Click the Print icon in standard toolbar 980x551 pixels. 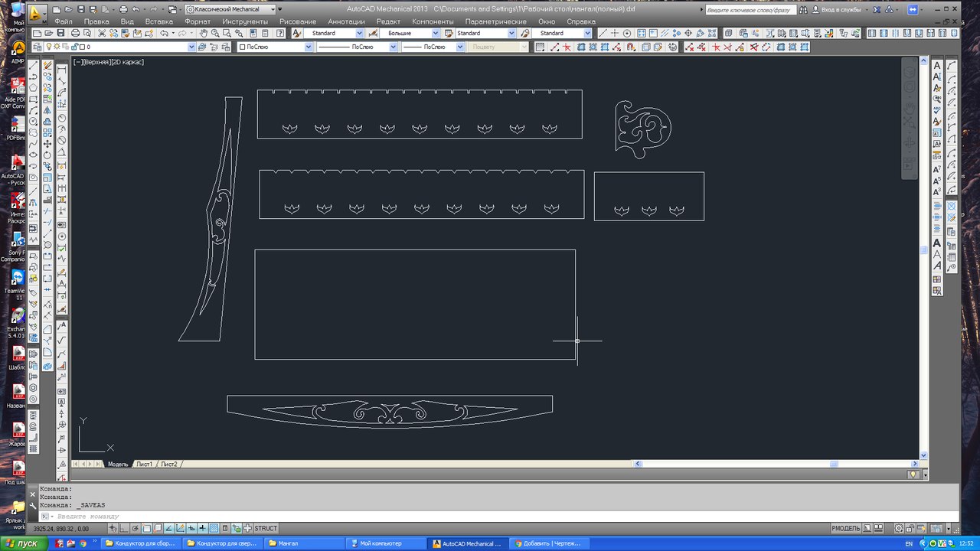pyautogui.click(x=75, y=34)
